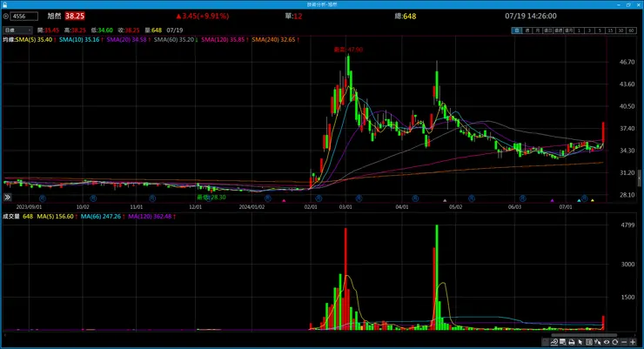Click the month marker icon near 11/01
The image size is (644, 349).
point(152,198)
